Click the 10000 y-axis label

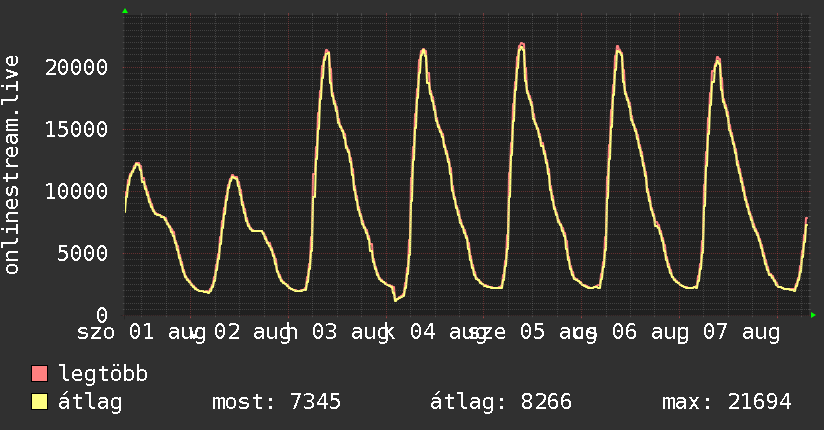pos(77,191)
